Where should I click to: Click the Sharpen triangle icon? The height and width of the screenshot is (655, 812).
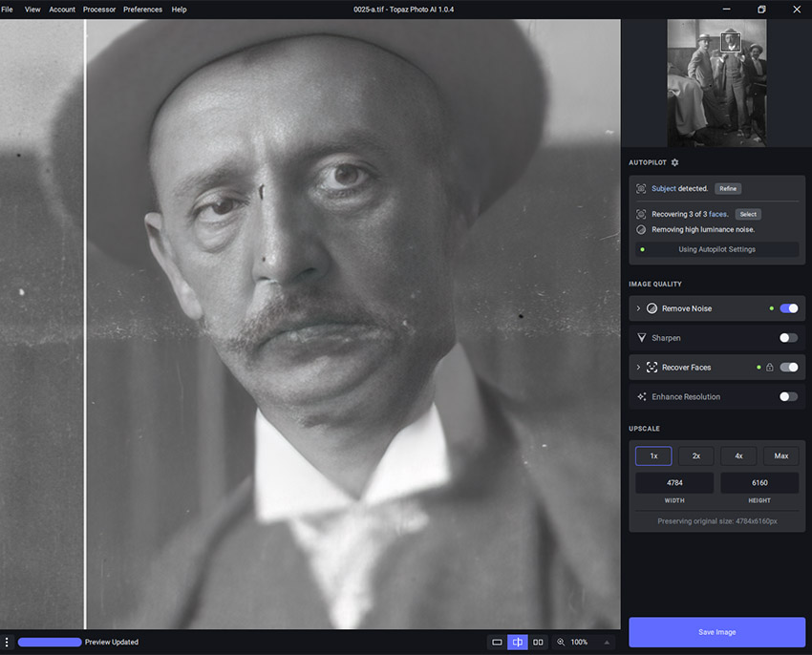[642, 337]
